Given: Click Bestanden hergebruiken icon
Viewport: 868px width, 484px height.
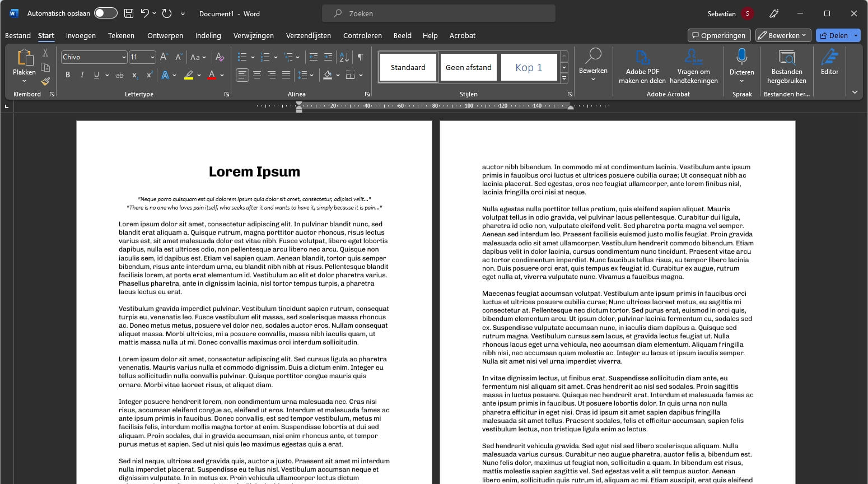Looking at the screenshot, I should 787,57.
